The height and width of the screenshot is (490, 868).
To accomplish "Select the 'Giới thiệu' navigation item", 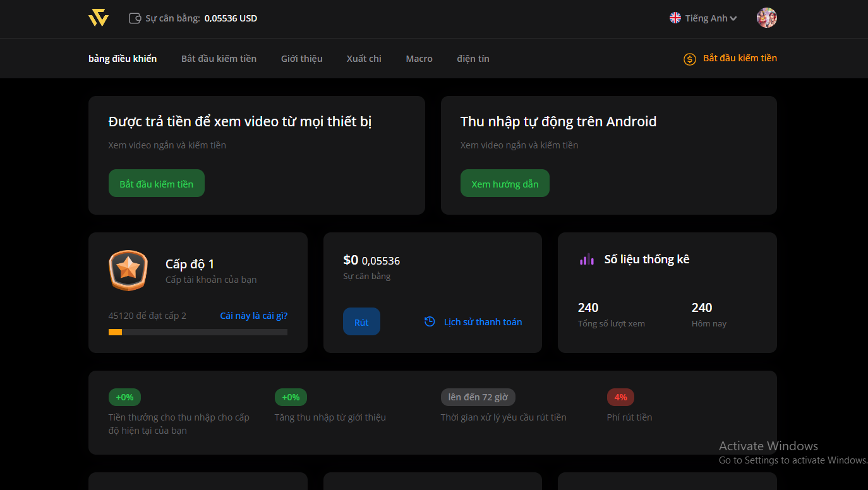I will 301,58.
